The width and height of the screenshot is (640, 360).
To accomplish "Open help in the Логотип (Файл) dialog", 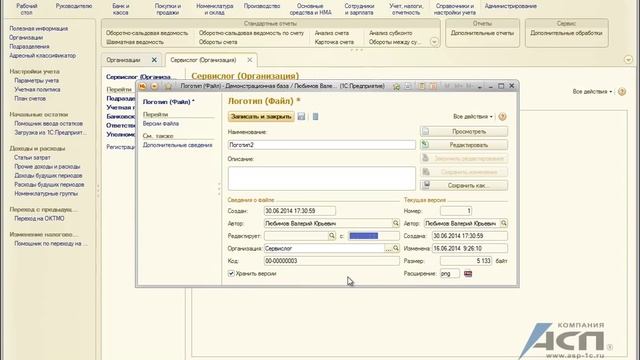I will 502,117.
